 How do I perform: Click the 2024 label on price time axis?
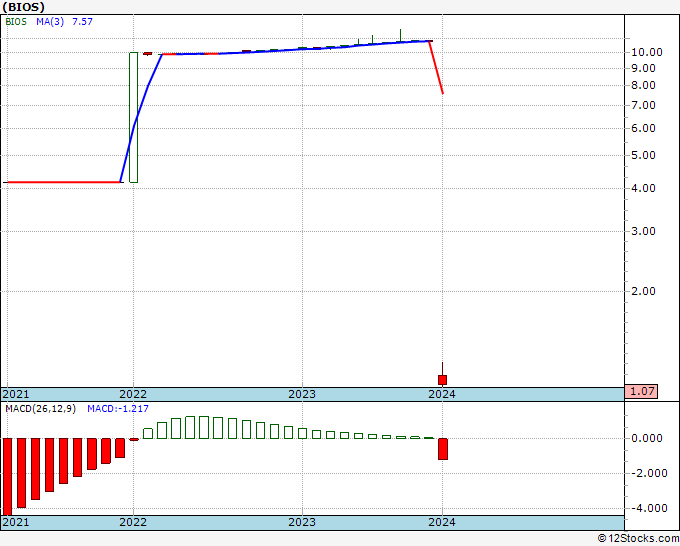[x=442, y=394]
